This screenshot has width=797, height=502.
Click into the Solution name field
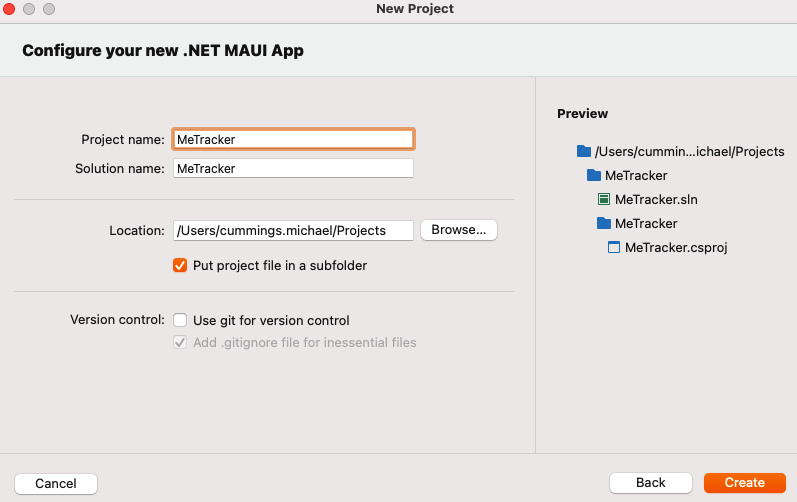click(x=293, y=168)
